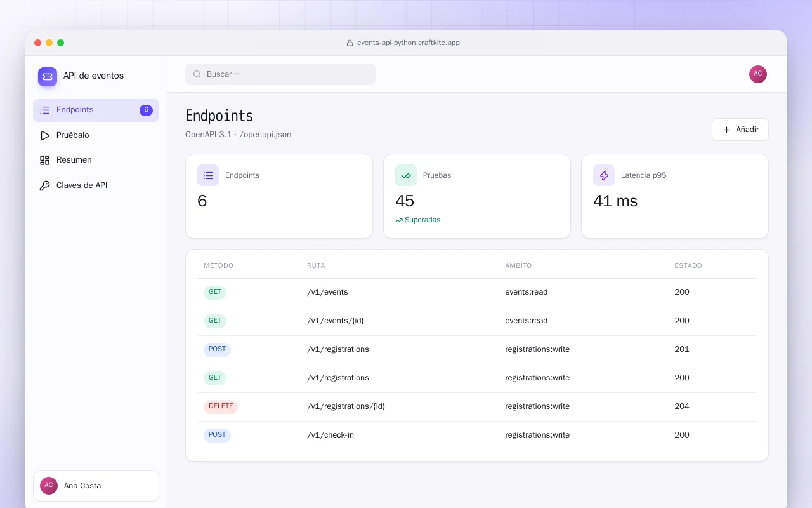The width and height of the screenshot is (812, 508).
Task: Click the POST badge for /v1/registrations
Action: [x=217, y=349]
